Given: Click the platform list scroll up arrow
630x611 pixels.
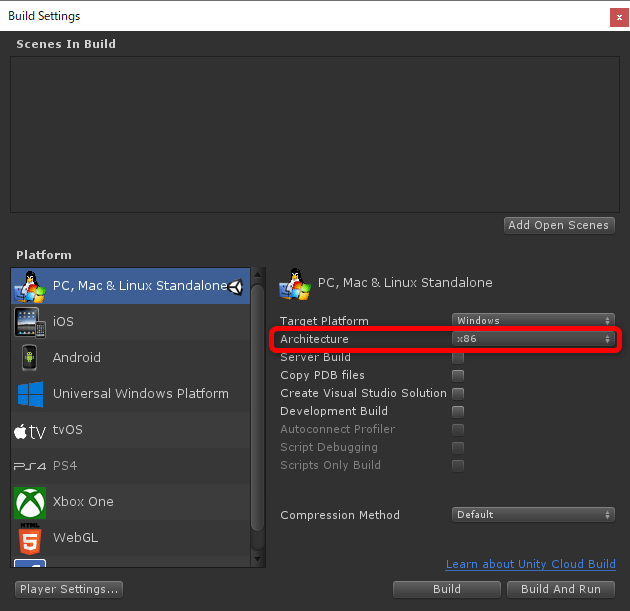Looking at the screenshot, I should [x=258, y=275].
